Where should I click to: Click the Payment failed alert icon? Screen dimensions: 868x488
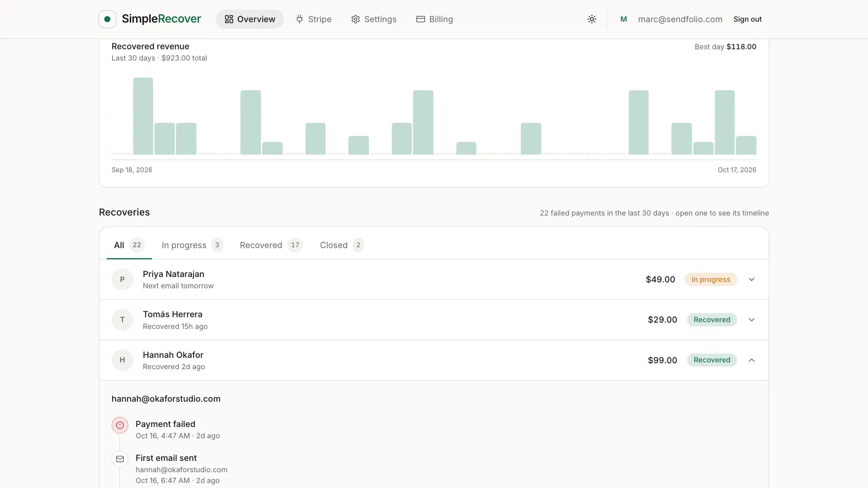(120, 425)
